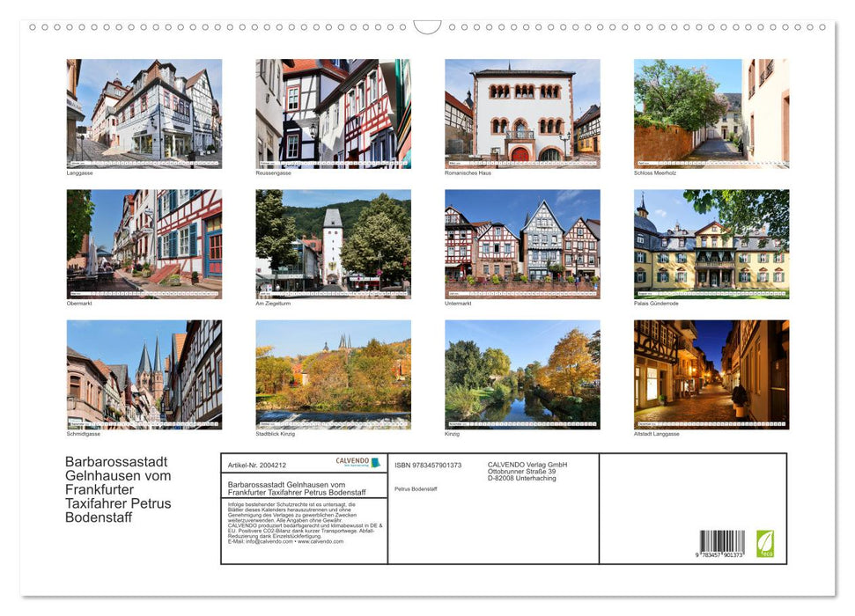Viewport: 855px width, 616px height.
Task: Select the small calendar strip under Langgasse photo
Action: tap(144, 162)
